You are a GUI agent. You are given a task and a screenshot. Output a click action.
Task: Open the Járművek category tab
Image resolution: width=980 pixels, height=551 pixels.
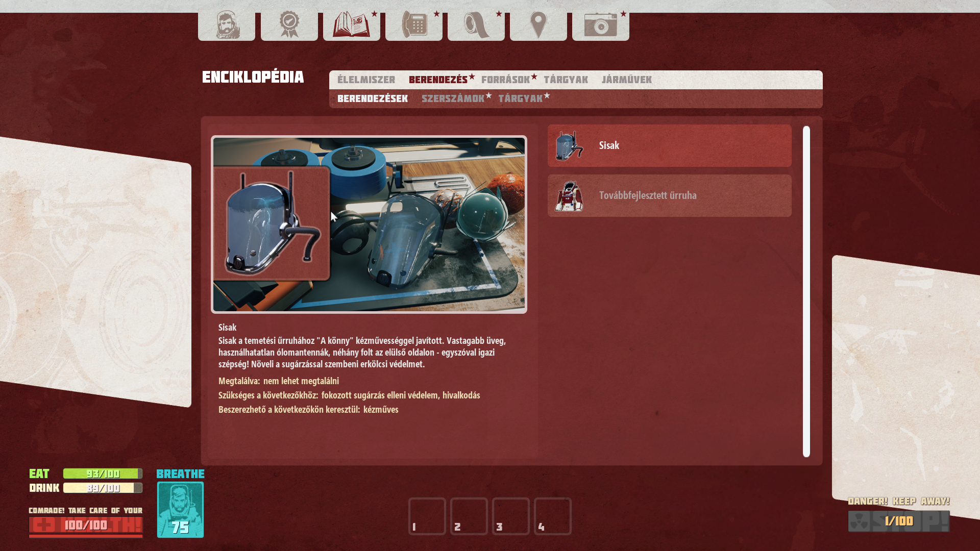(626, 80)
